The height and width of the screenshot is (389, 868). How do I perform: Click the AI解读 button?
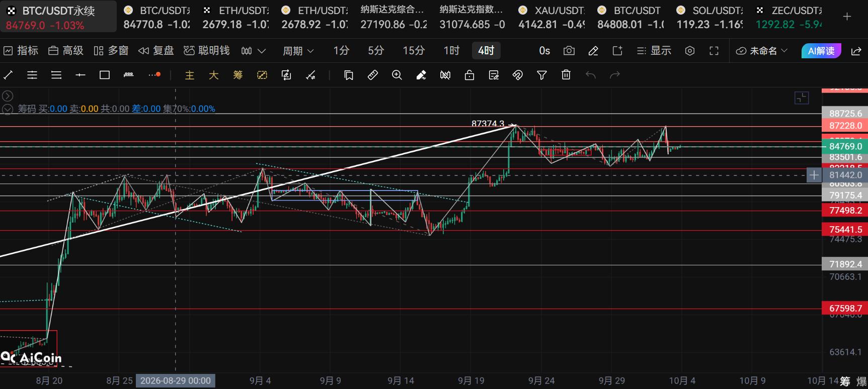pyautogui.click(x=821, y=51)
